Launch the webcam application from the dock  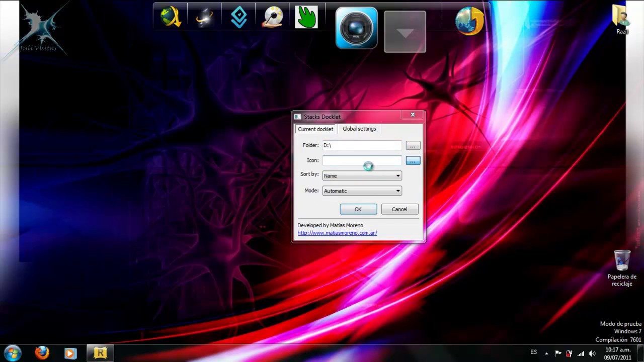[x=356, y=28]
